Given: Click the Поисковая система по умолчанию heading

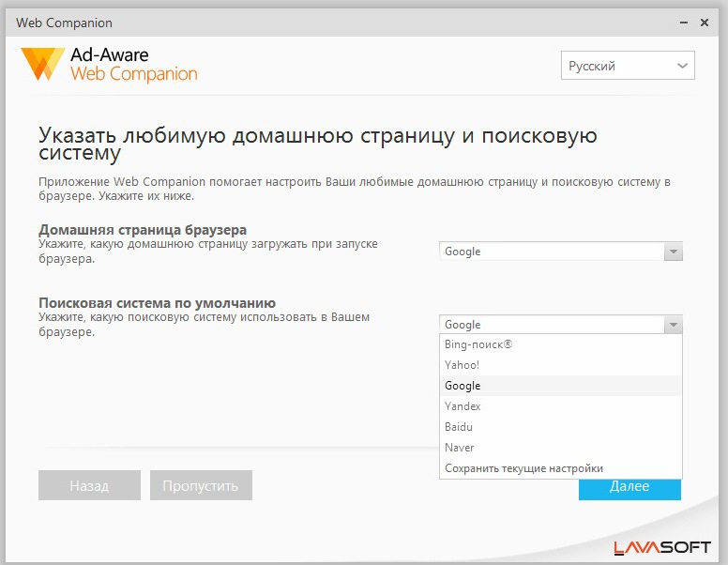Looking at the screenshot, I should tap(157, 303).
